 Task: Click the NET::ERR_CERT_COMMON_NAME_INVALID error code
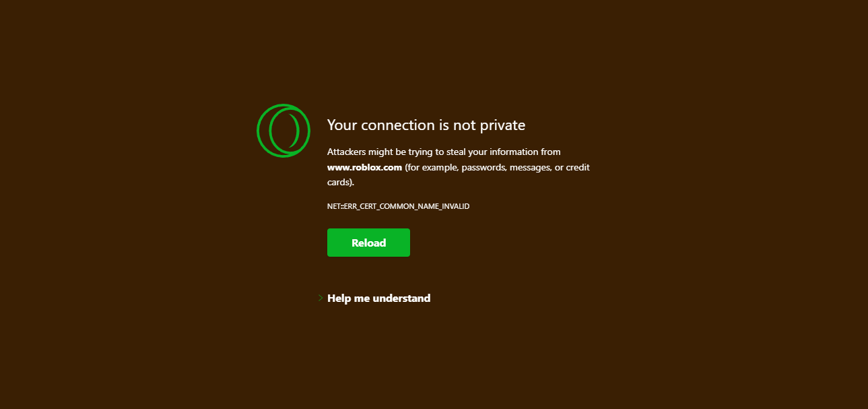point(398,206)
